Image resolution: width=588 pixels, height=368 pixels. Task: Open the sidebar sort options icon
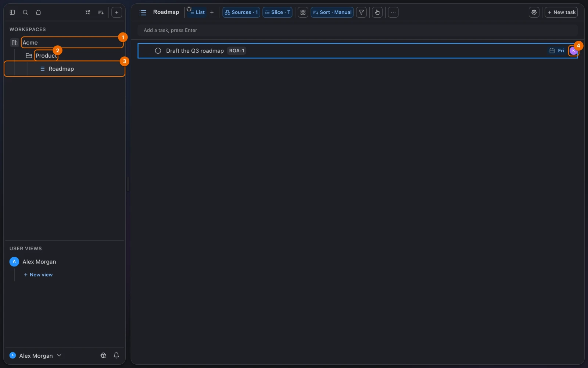(x=101, y=12)
